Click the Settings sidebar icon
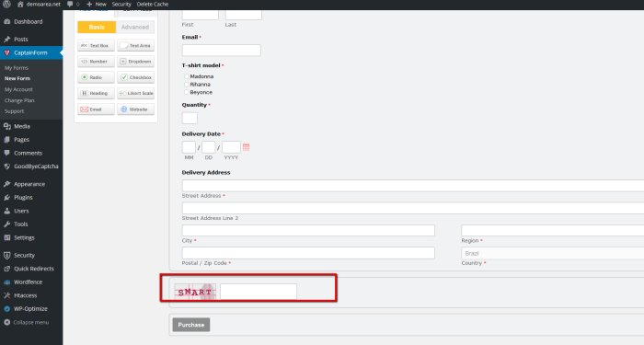The height and width of the screenshot is (345, 644). (7, 237)
